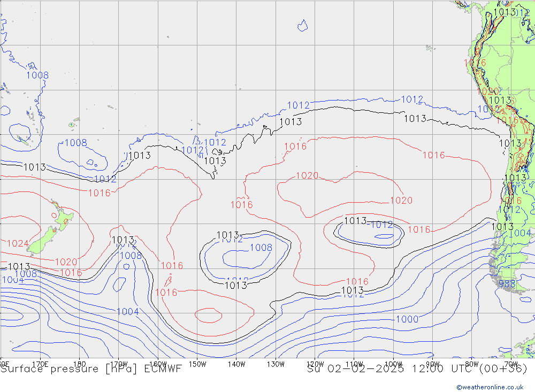Click the blue 988 pressure label
The width and height of the screenshot is (535, 392).
tap(507, 284)
